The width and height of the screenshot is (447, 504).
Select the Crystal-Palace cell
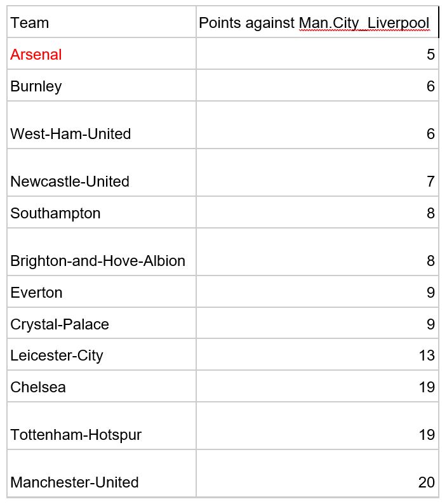(x=102, y=322)
